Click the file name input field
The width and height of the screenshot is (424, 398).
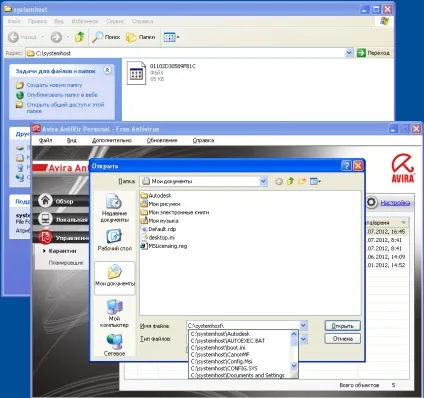click(x=243, y=325)
